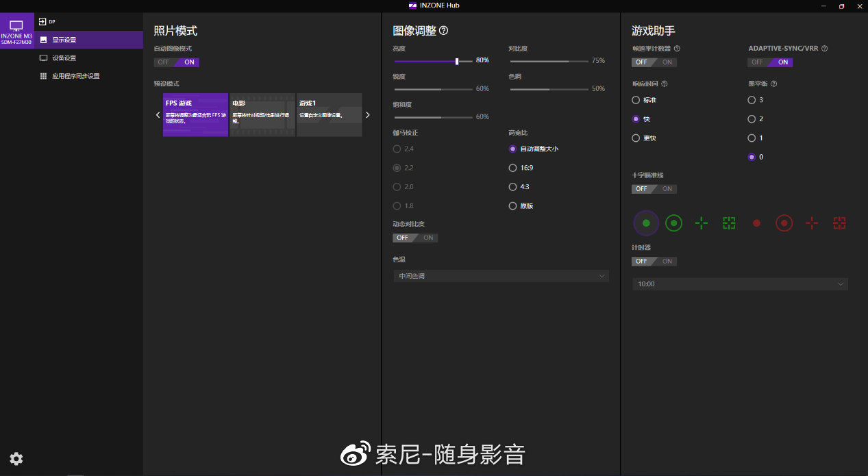Click help icon next to ADAPTIVE-SYNC/VRR
This screenshot has width=868, height=476.
click(x=824, y=49)
